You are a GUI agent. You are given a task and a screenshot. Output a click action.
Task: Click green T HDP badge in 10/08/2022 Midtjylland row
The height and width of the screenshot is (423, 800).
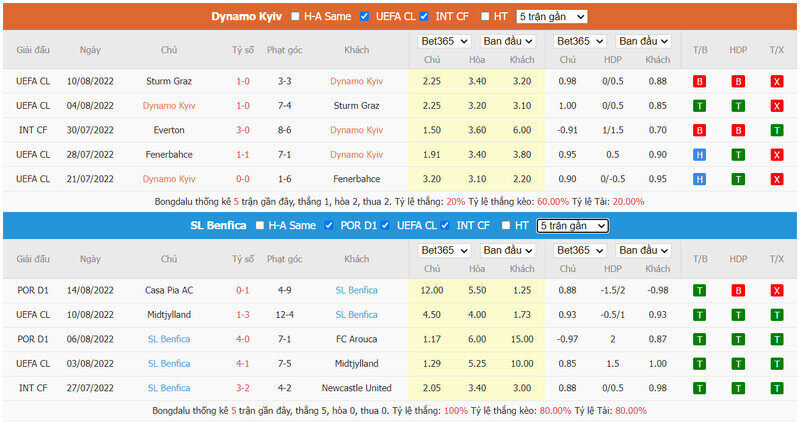tap(738, 315)
